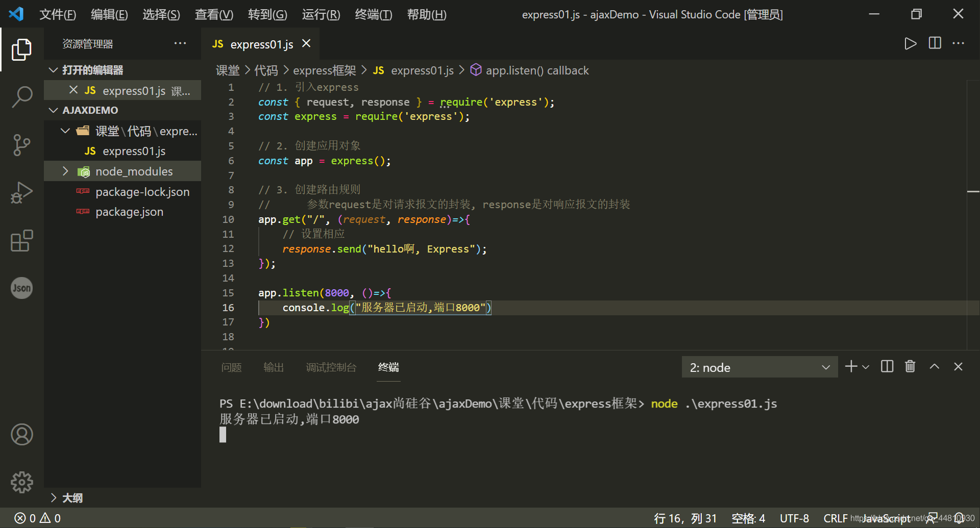
Task: Open the terminal selector '2: node' dropdown
Action: click(759, 367)
